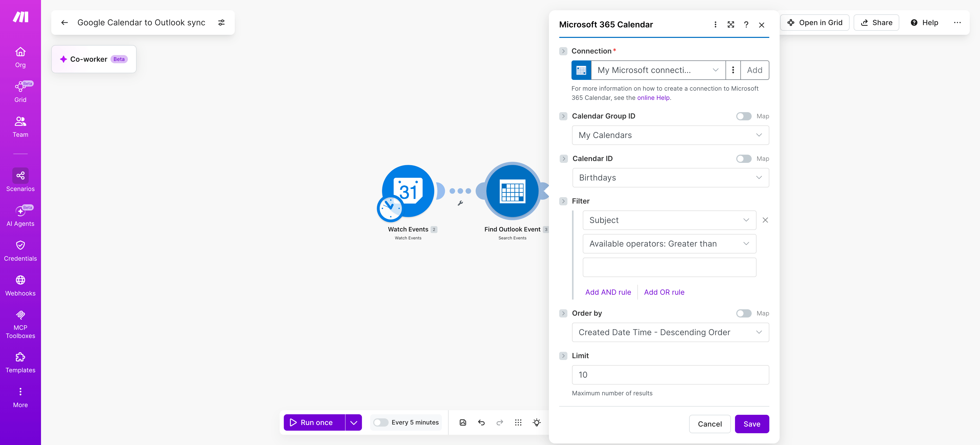Image resolution: width=980 pixels, height=445 pixels.
Task: Toggle Map switch for Order by
Action: pyautogui.click(x=743, y=313)
